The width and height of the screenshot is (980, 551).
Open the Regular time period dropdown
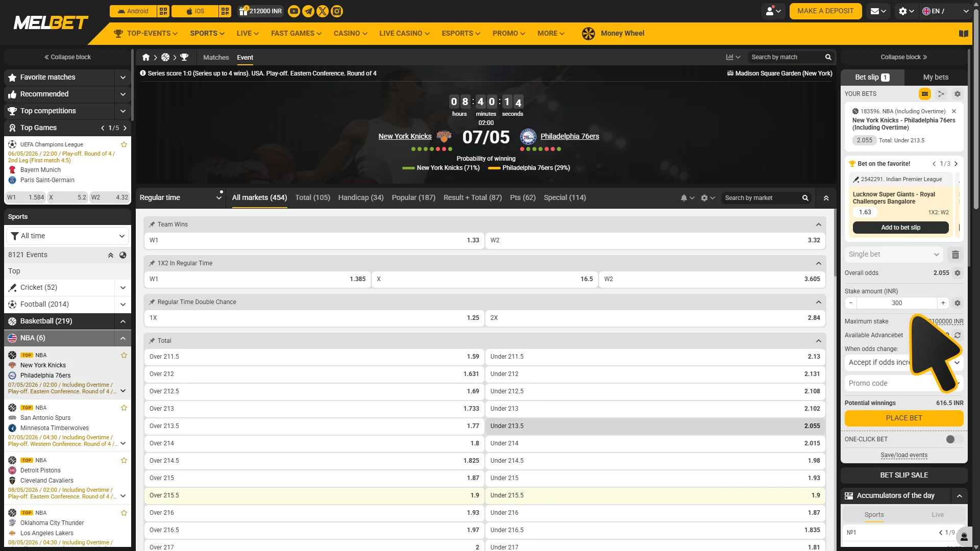point(181,198)
